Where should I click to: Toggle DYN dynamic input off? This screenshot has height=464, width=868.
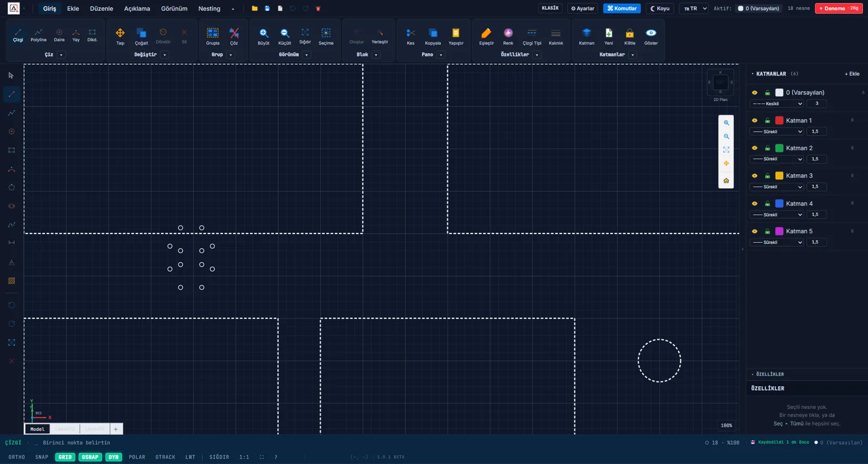[113, 457]
